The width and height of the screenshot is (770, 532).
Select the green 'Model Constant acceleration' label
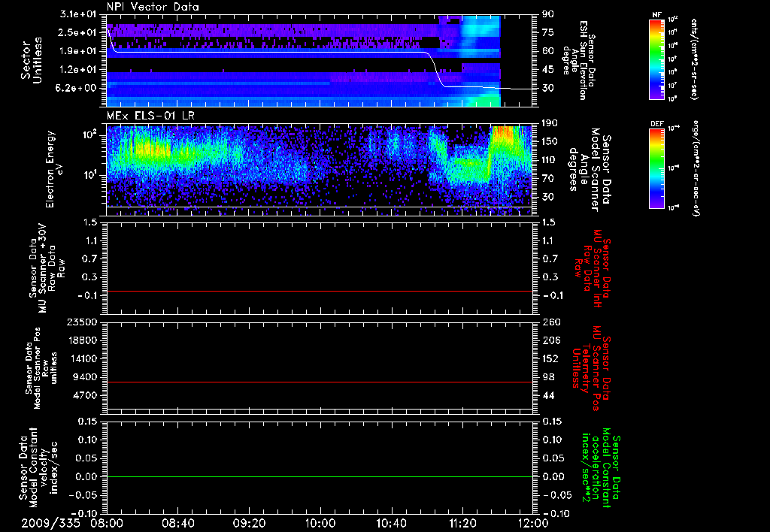click(x=601, y=467)
